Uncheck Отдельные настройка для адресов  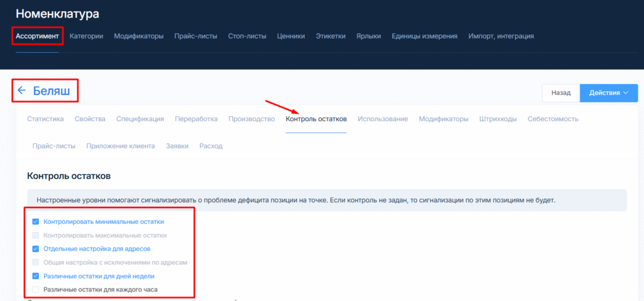pos(36,249)
